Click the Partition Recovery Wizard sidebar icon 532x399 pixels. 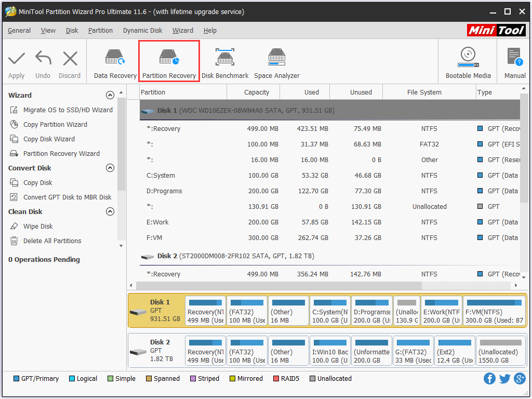click(14, 154)
